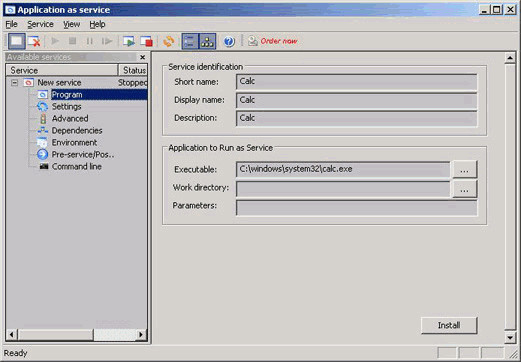Click the horizontal scrollbar right arrow in services panel
The width and height of the screenshot is (521, 362).
(x=141, y=334)
